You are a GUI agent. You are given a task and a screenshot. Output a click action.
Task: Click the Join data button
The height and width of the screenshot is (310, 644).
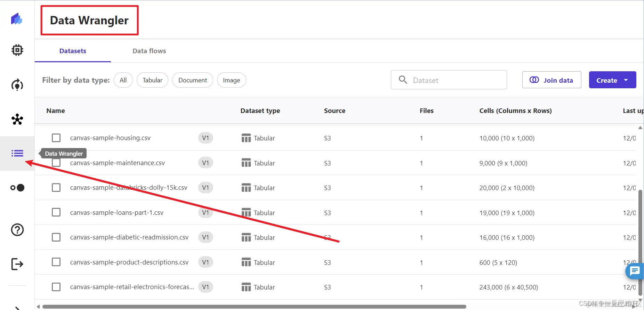[552, 80]
